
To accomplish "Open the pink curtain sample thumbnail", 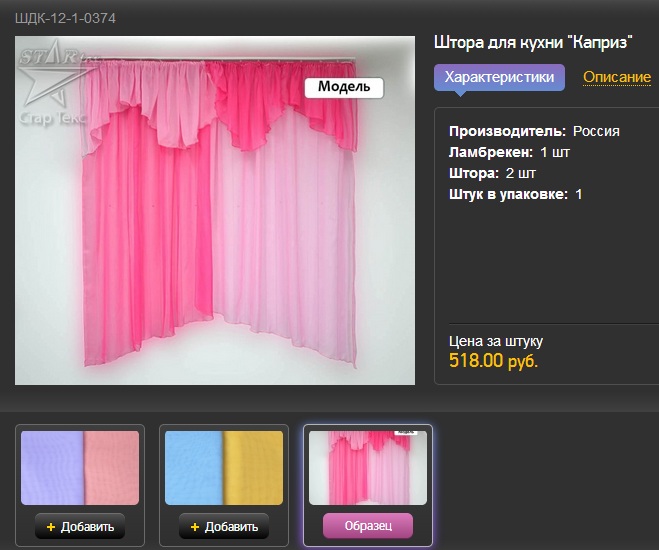I will pos(368,468).
